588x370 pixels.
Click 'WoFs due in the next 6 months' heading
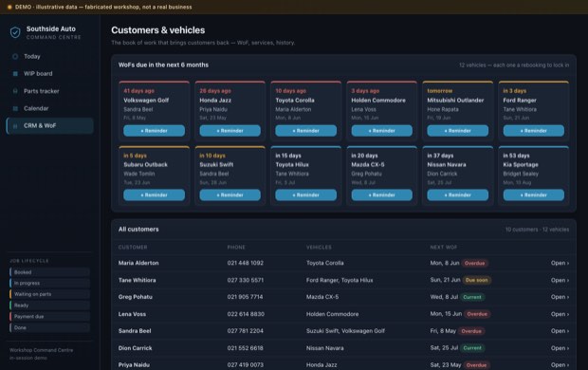click(x=163, y=65)
